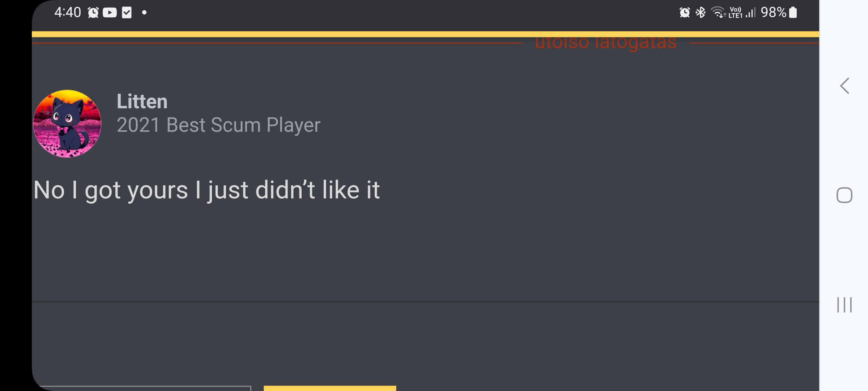The image size is (868, 391).
Task: Tap the status bar clock 4:40
Action: [x=68, y=12]
